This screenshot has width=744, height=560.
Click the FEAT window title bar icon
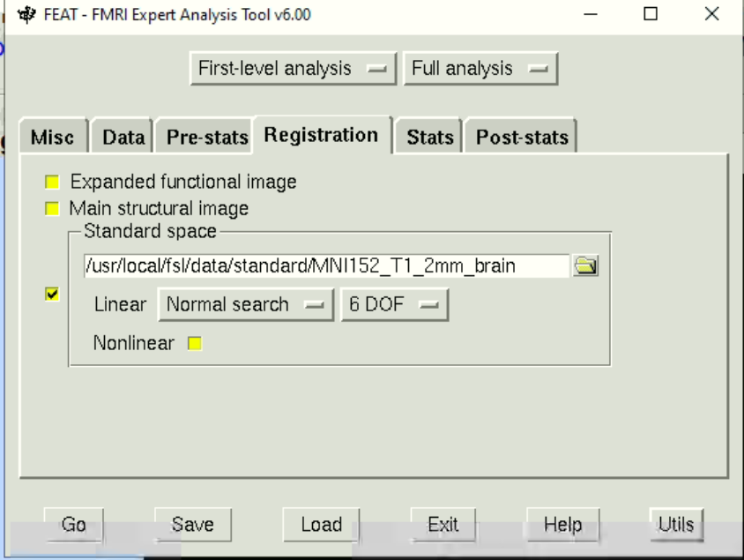click(26, 14)
